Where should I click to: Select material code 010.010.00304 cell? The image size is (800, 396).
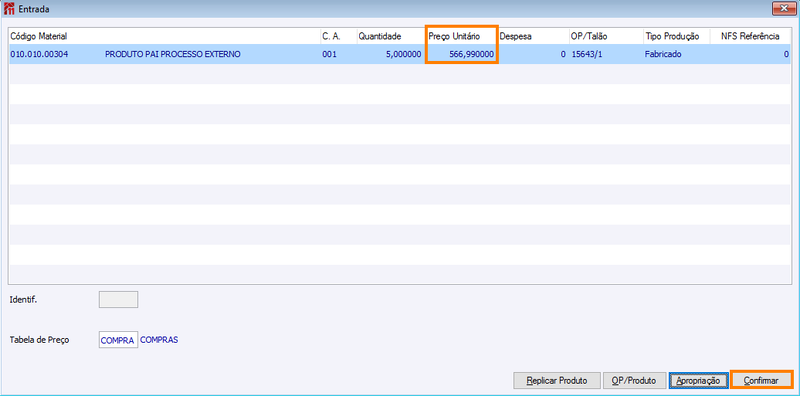[39, 54]
